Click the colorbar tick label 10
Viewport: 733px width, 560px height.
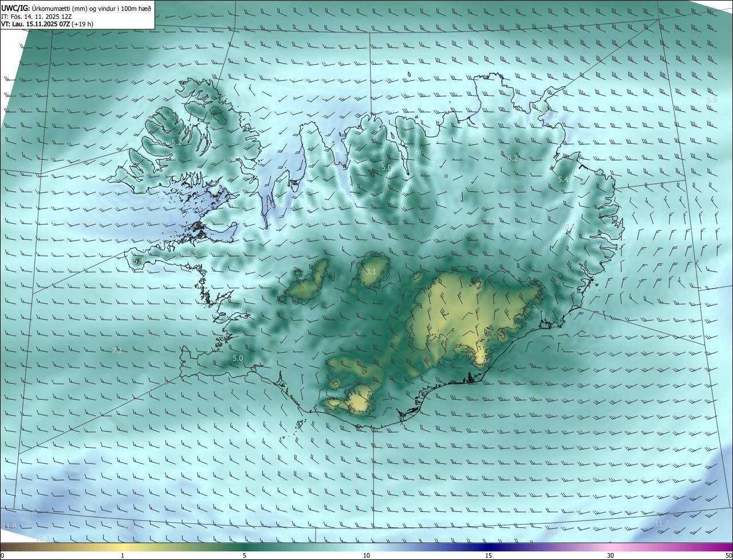click(x=366, y=555)
